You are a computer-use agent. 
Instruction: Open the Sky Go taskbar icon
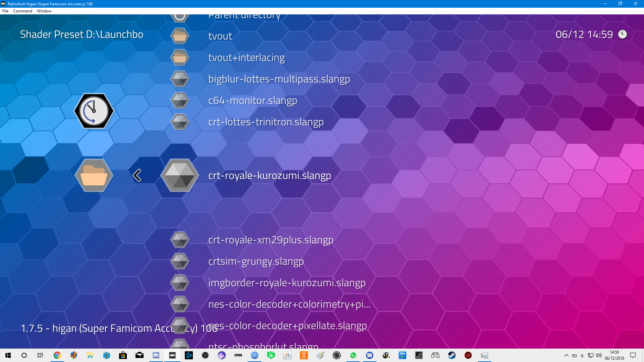tap(402, 355)
